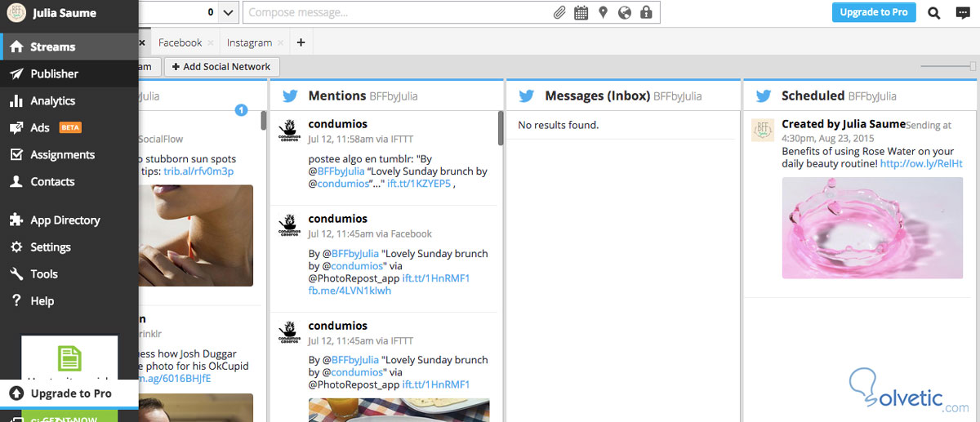Image resolution: width=980 pixels, height=422 pixels.
Task: Click the home stream scrollbar
Action: (x=264, y=121)
